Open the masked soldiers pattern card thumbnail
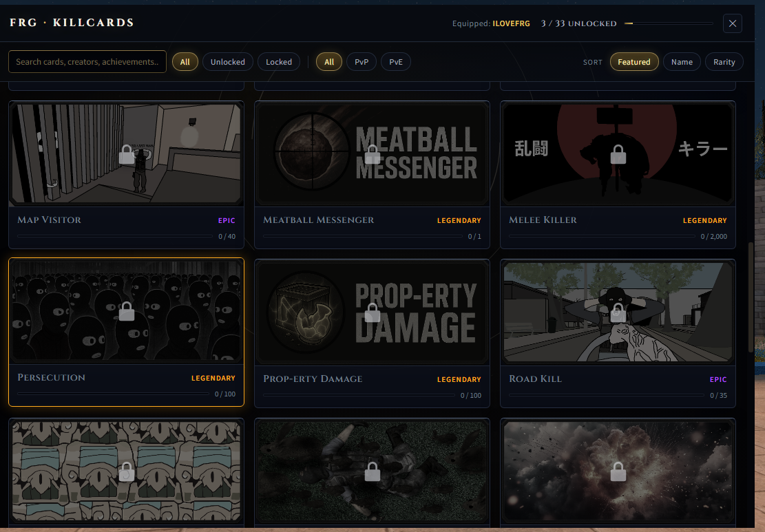Image resolution: width=765 pixels, height=532 pixels. [x=127, y=471]
